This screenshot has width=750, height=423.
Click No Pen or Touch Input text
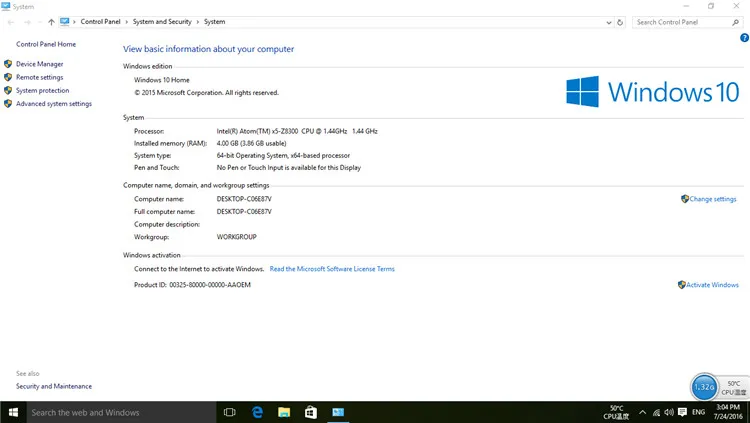(x=289, y=167)
